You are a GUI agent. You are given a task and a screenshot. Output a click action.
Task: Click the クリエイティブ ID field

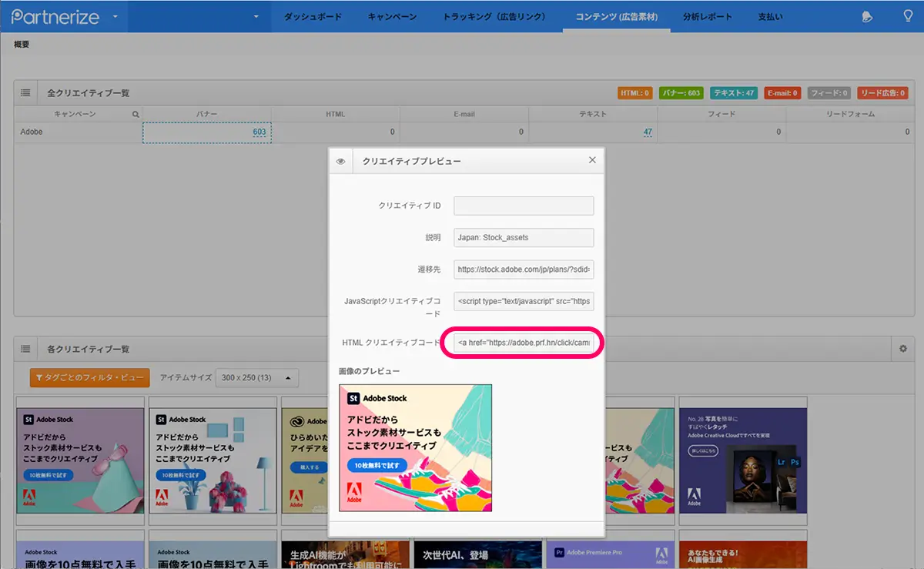pyautogui.click(x=524, y=206)
